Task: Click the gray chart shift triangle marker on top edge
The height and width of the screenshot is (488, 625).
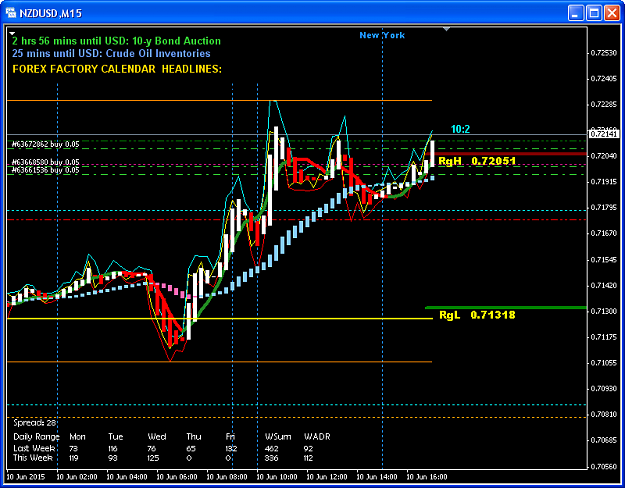Action: (446, 29)
